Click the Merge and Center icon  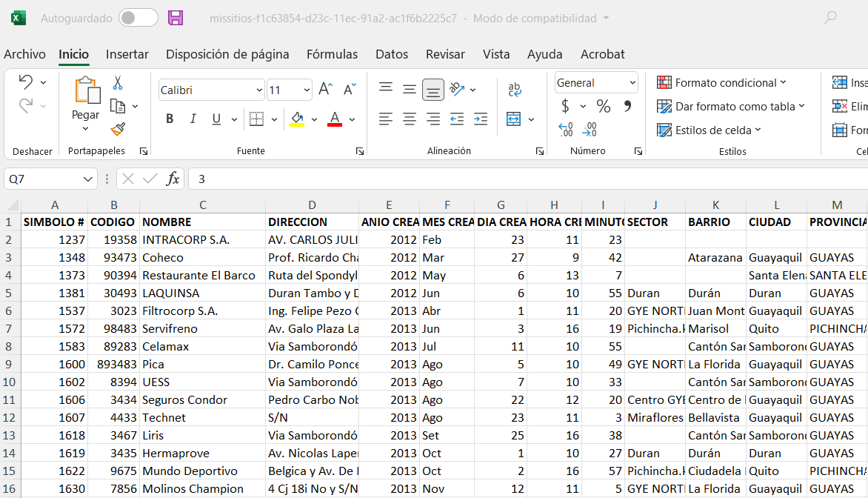click(514, 119)
